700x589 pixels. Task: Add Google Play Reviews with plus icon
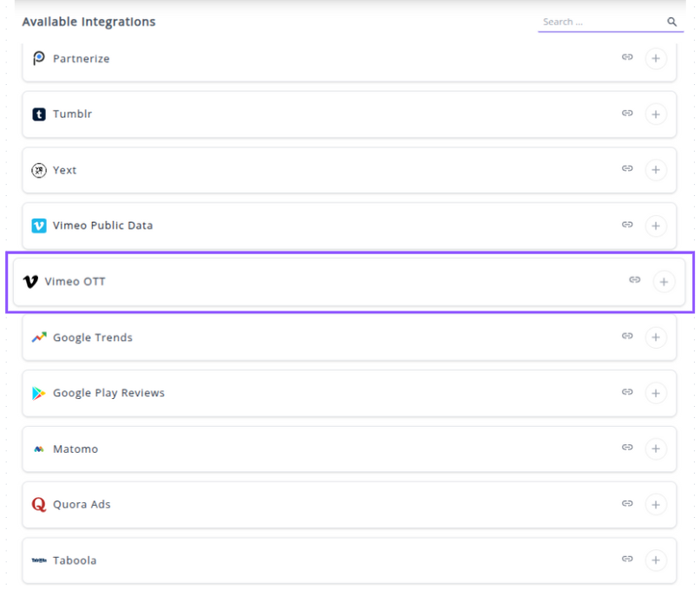coord(656,393)
